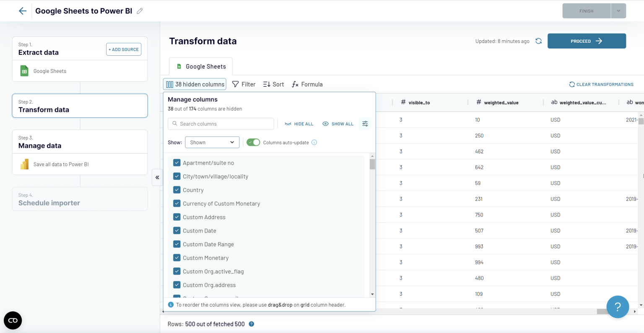Click the PROCEED button
644x333 pixels.
click(587, 41)
